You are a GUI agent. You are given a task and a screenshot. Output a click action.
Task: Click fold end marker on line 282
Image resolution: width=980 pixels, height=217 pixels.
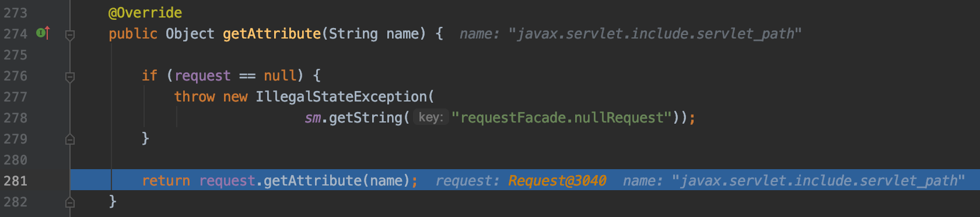tap(70, 202)
